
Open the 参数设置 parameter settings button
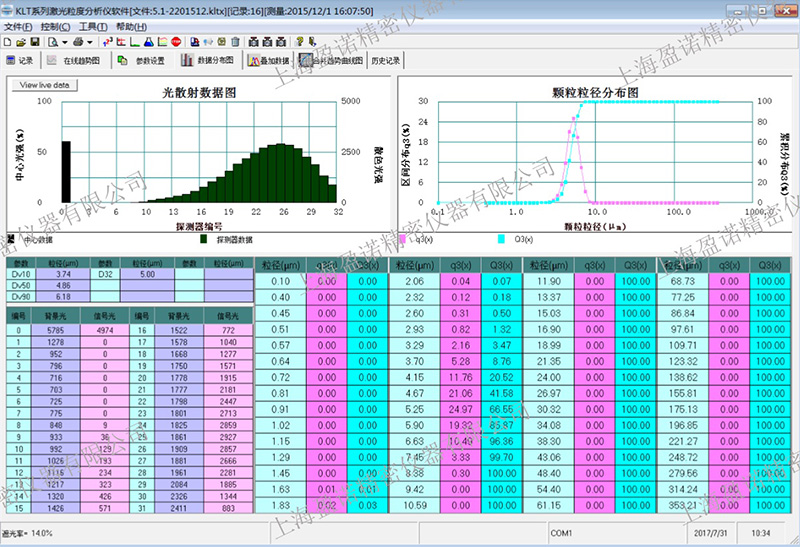pyautogui.click(x=142, y=61)
